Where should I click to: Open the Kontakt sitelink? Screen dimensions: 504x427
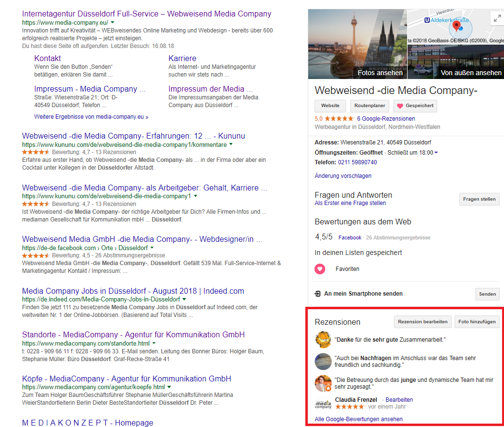[47, 58]
